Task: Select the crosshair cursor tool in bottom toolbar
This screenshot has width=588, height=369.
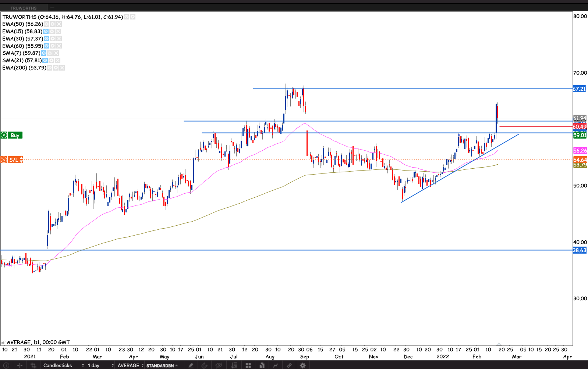Action: point(20,365)
